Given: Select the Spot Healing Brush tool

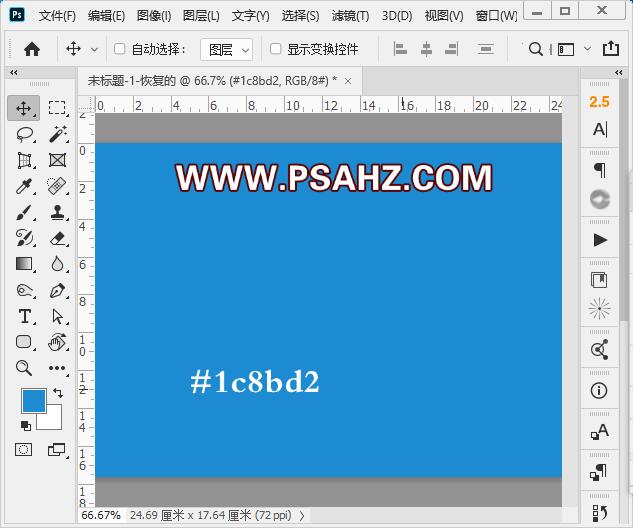Looking at the screenshot, I should point(57,186).
